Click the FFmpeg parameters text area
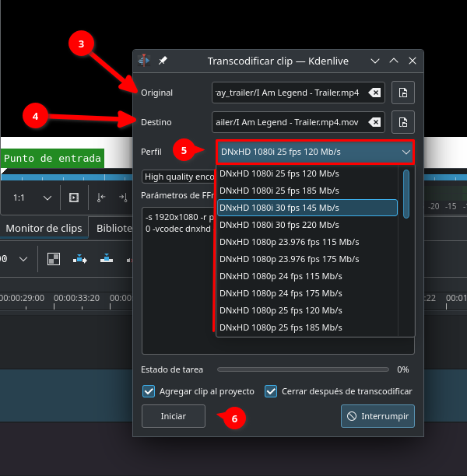Screen dimensions: 467x476 point(178,281)
